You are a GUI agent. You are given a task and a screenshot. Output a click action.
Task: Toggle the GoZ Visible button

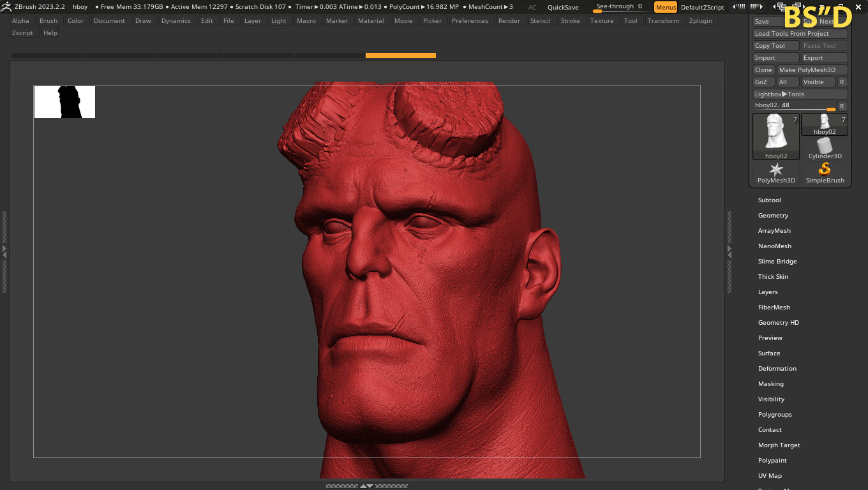(818, 82)
